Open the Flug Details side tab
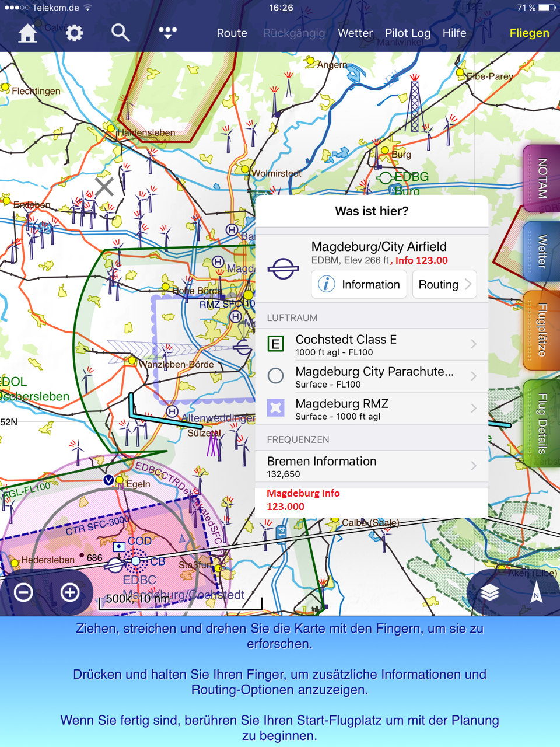 click(542, 424)
